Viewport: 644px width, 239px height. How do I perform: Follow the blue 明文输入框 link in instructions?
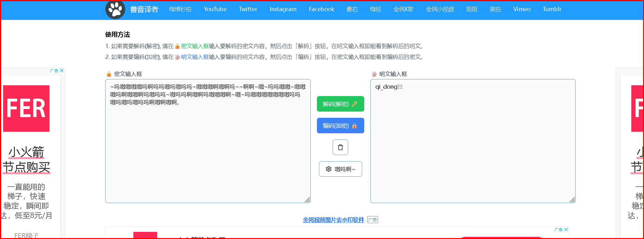[195, 57]
